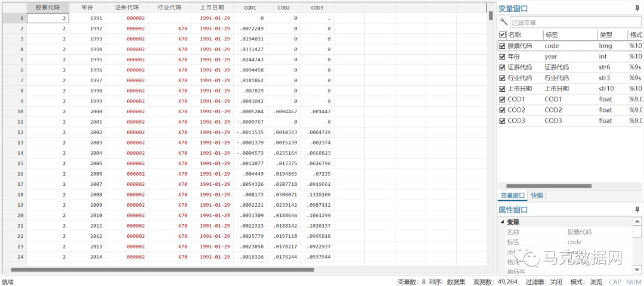Select the COD3 column header in data grid
Image resolution: width=644 pixels, height=286 pixels.
tap(317, 8)
